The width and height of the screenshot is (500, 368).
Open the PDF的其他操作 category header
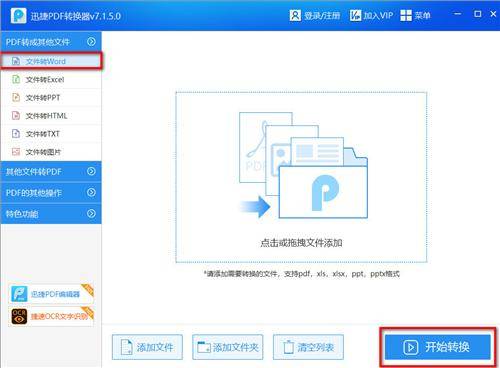tap(51, 192)
